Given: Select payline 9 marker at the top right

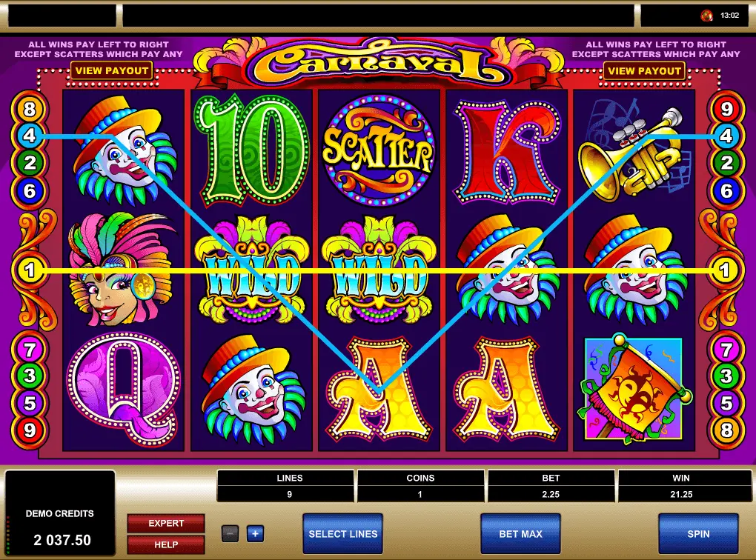Looking at the screenshot, I should tap(726, 109).
